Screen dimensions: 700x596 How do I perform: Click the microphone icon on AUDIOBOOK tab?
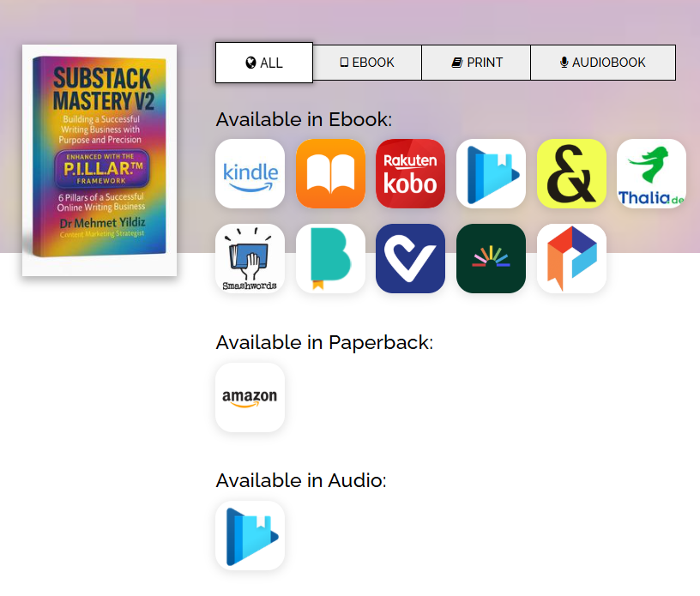click(564, 63)
